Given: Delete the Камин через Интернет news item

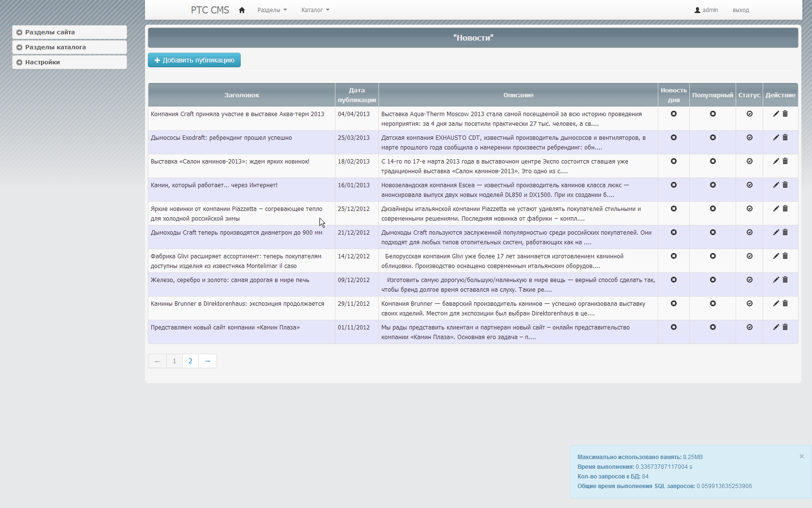Looking at the screenshot, I should [785, 185].
